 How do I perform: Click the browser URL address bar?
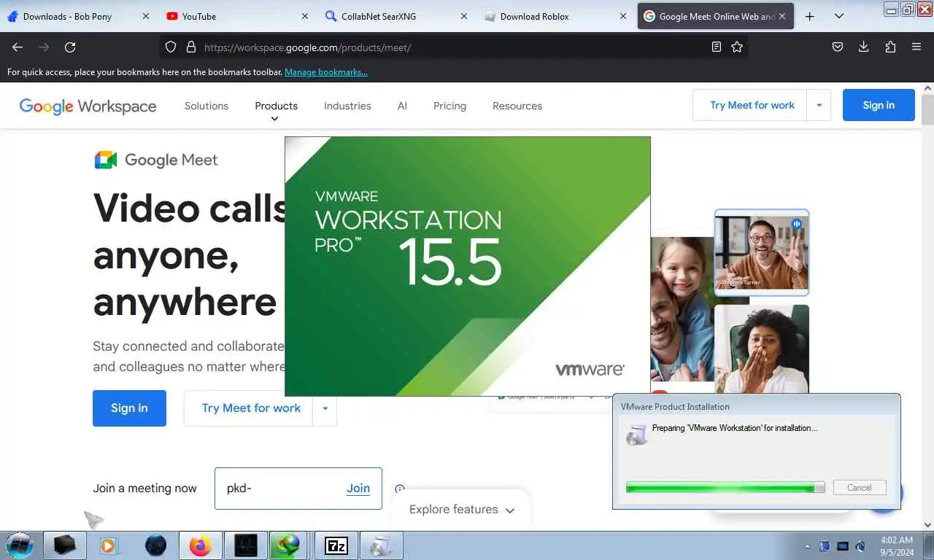(x=452, y=47)
